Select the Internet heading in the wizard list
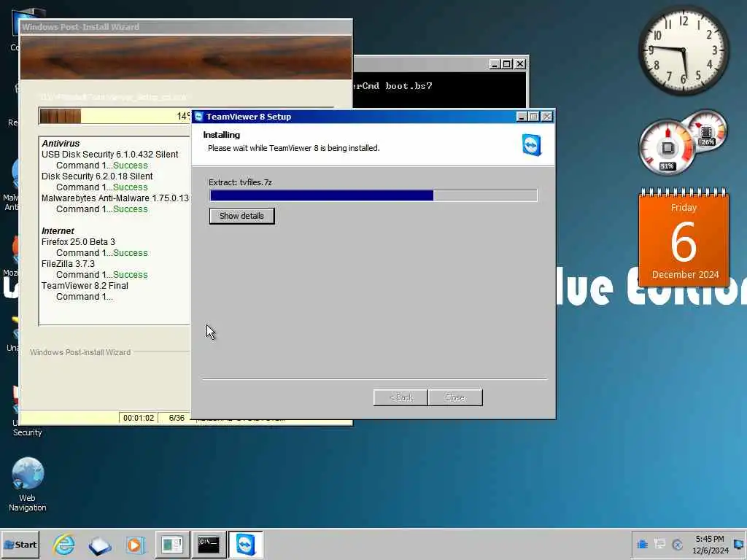Screen dimensions: 747x560 [58, 231]
